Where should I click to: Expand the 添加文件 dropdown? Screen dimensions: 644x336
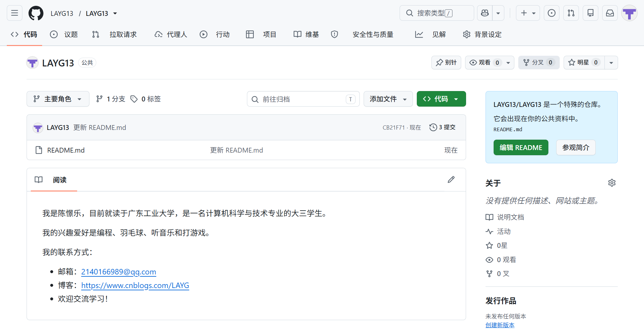(388, 99)
